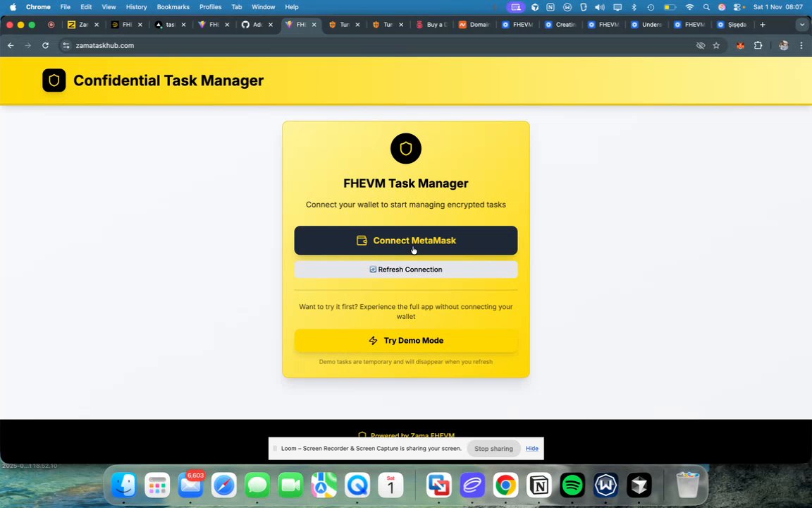The image size is (812, 508).
Task: Click the date and time Sat 1 Nov 08:07
Action: (778, 7)
